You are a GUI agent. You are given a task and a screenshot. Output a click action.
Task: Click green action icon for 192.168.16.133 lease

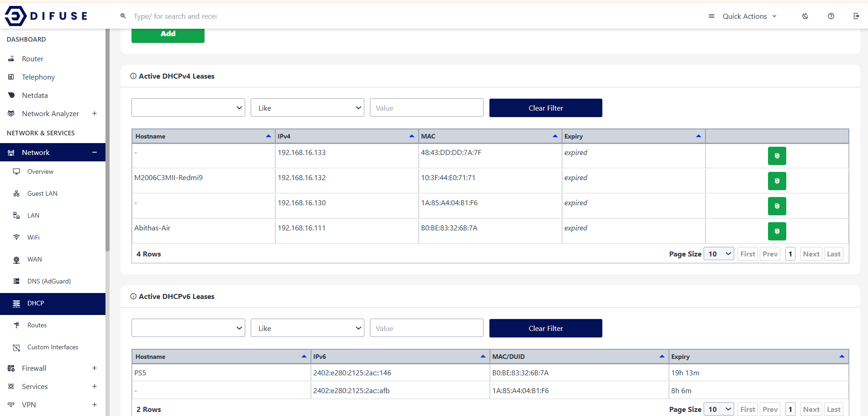(777, 156)
